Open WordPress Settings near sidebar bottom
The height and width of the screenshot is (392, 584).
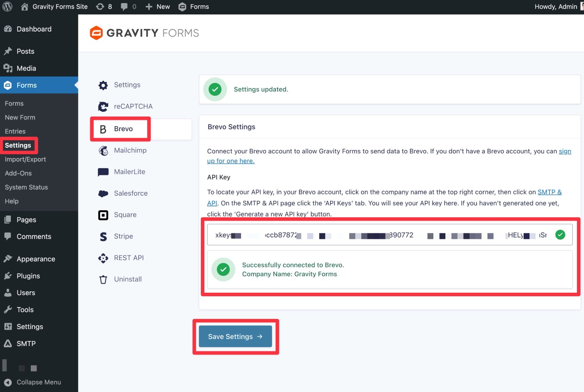pyautogui.click(x=39, y=327)
